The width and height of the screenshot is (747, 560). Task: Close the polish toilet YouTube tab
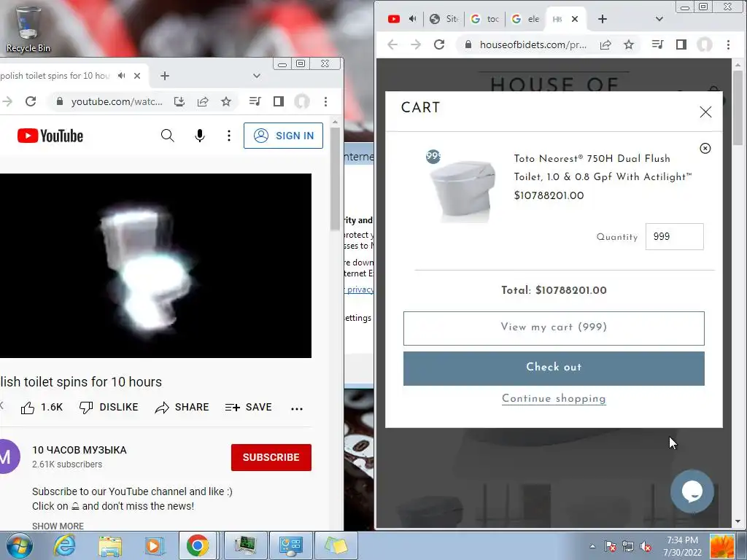[137, 76]
